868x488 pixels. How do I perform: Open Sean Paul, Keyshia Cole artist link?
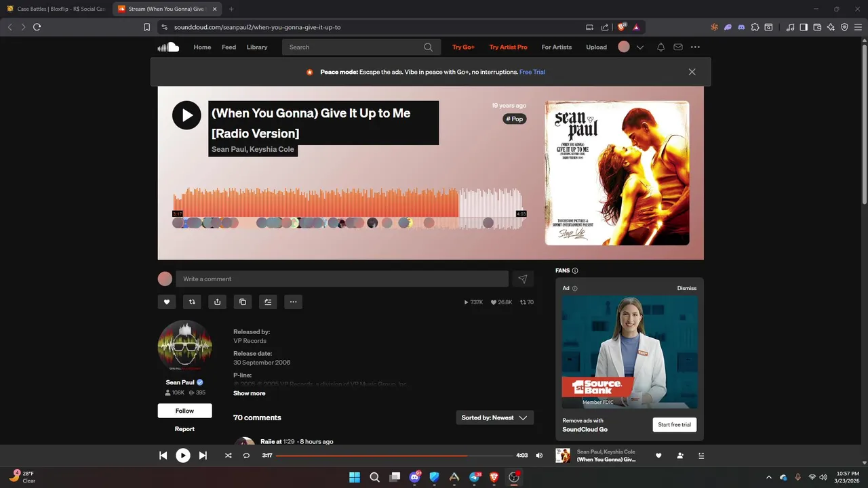pos(253,149)
